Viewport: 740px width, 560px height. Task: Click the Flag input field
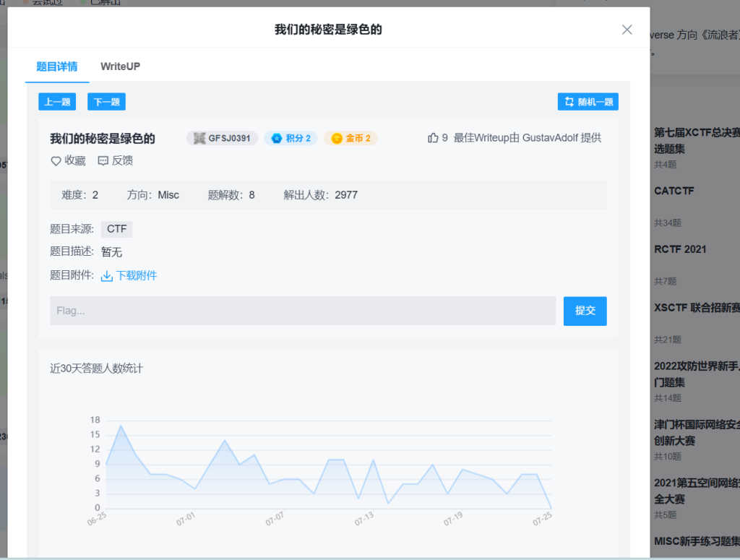pyautogui.click(x=302, y=311)
